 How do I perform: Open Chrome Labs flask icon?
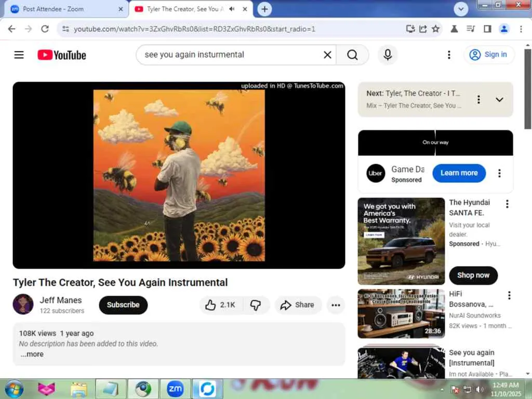pyautogui.click(x=454, y=29)
